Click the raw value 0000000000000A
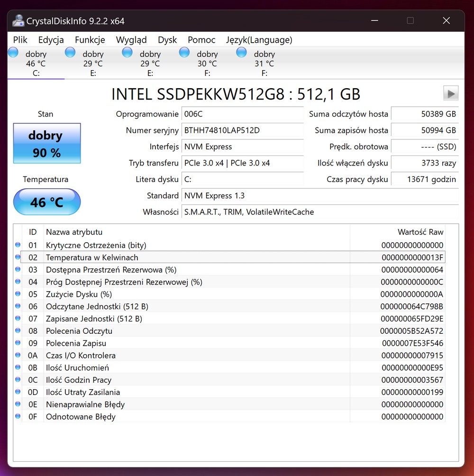Screen dimensions: 474x476 tap(412, 294)
